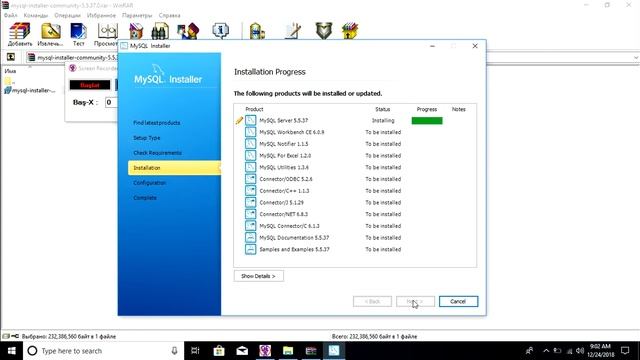Click the Connector/NET 6.8.3 row text
The width and height of the screenshot is (640, 360).
coord(284,214)
